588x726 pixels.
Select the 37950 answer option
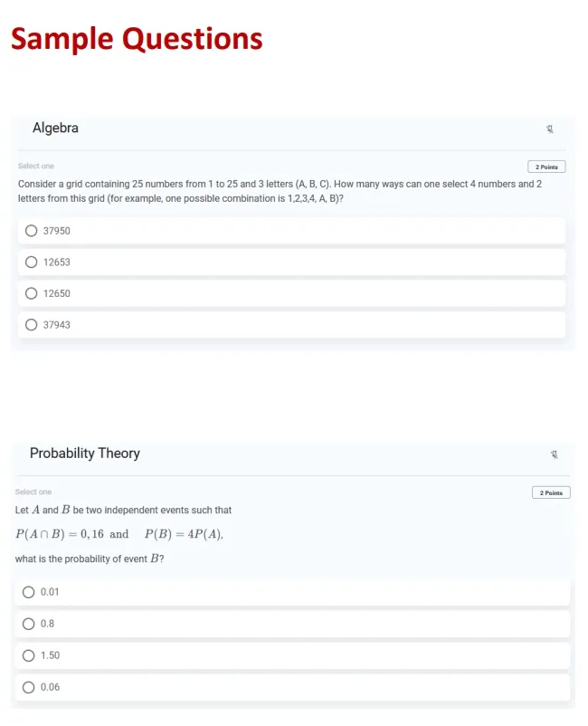coord(291,231)
